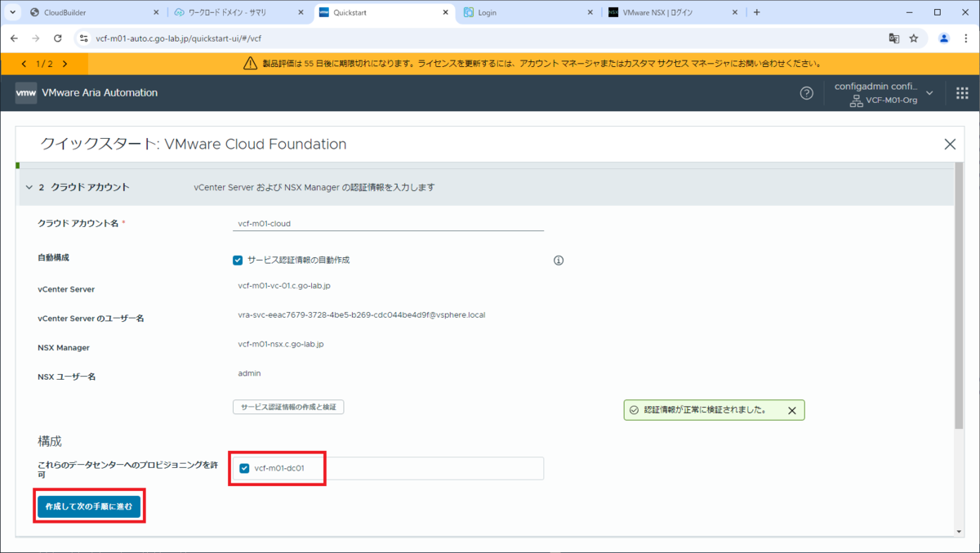
Task: Click the VCF-M01-Org organization label
Action: point(892,100)
